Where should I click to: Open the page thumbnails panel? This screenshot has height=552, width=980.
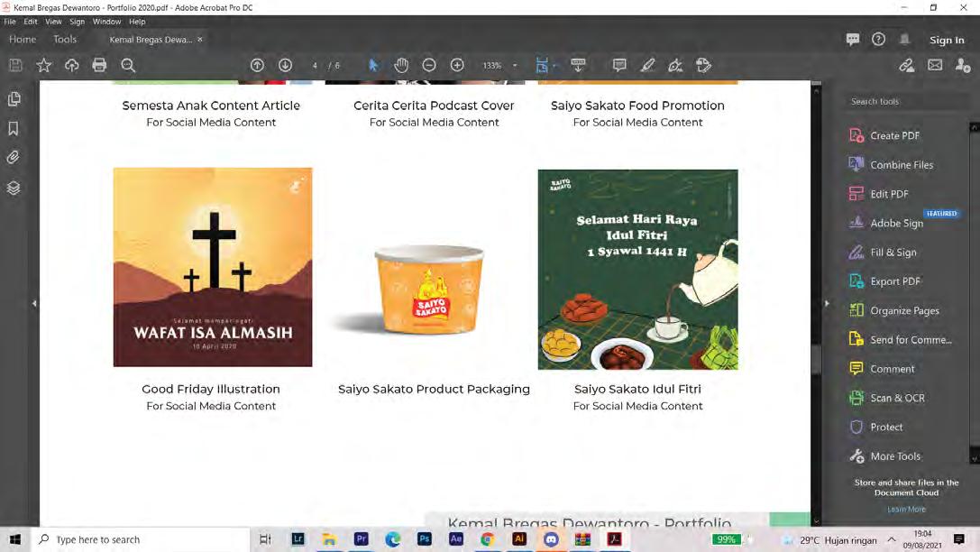point(14,99)
